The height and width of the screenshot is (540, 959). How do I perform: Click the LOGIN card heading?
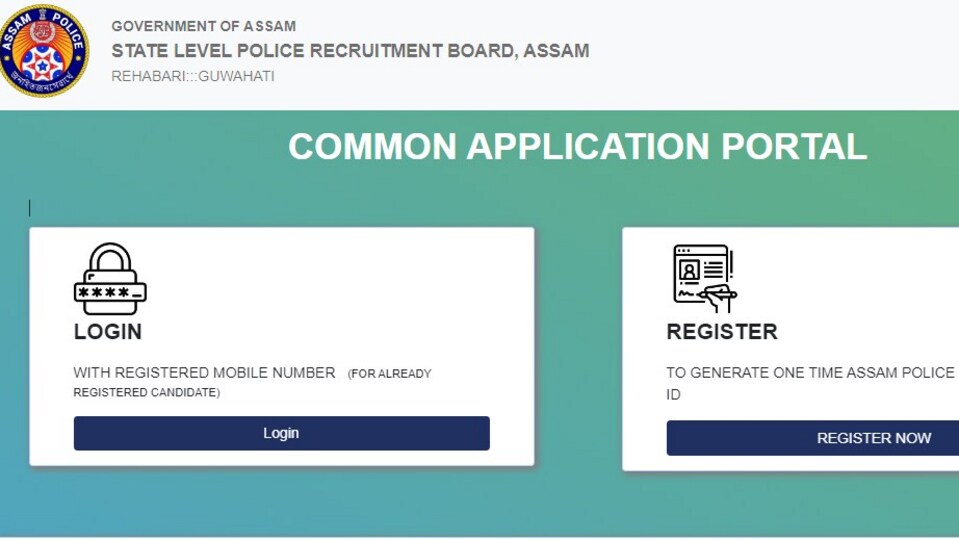108,331
